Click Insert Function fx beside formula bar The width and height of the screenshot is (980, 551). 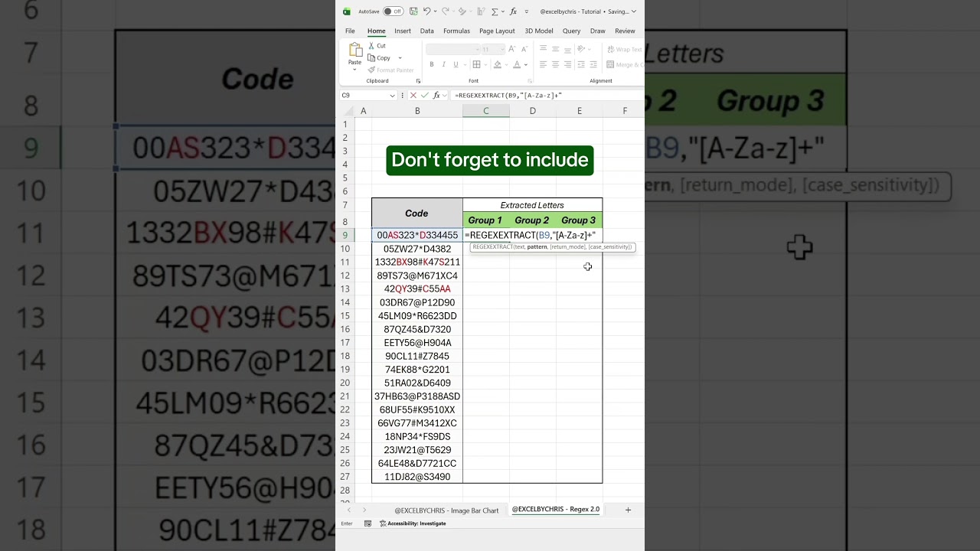pos(437,96)
